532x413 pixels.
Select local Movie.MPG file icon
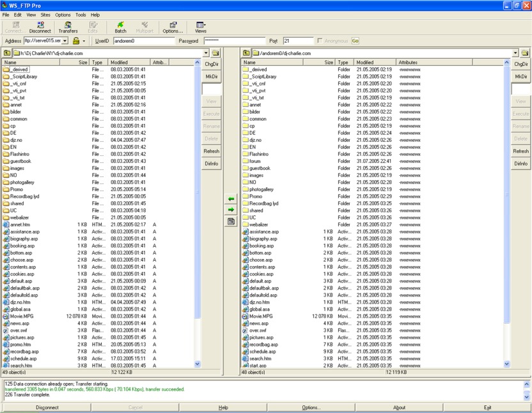tap(6, 316)
